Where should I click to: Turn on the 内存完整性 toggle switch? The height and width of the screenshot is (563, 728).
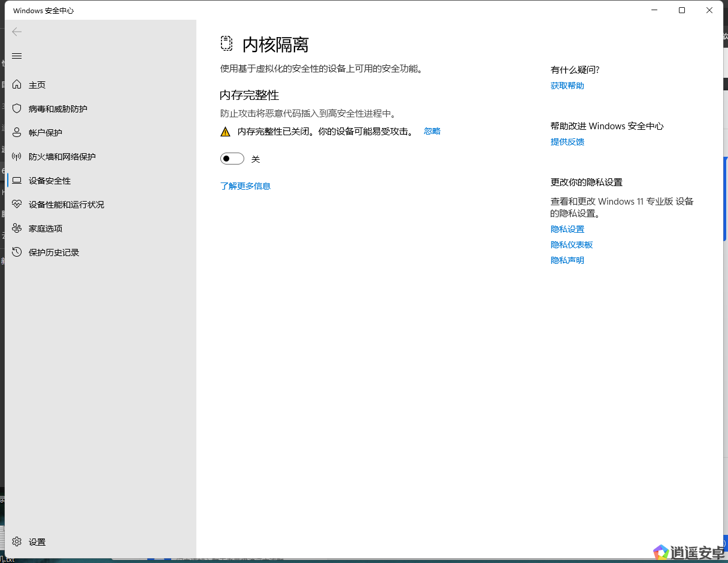click(x=232, y=159)
